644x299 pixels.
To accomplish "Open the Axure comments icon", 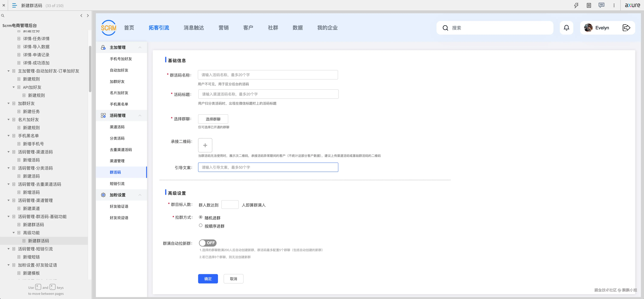I will coord(601,5).
